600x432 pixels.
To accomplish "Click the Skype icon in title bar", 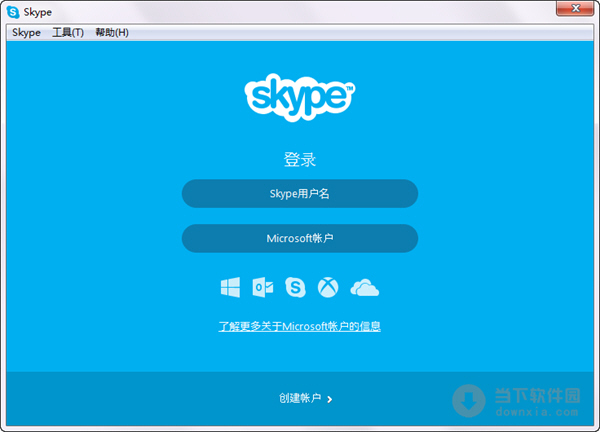I will point(13,12).
